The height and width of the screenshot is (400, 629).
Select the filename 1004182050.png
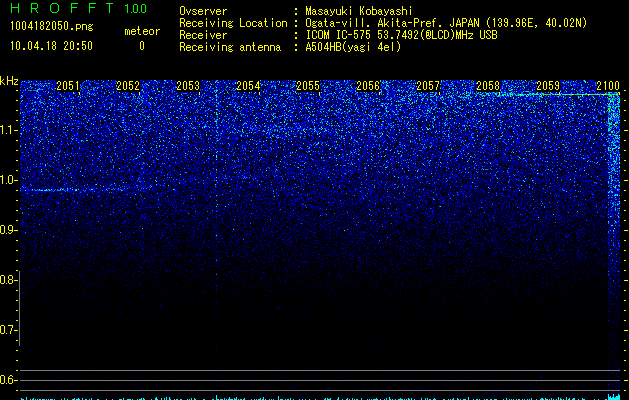point(52,26)
